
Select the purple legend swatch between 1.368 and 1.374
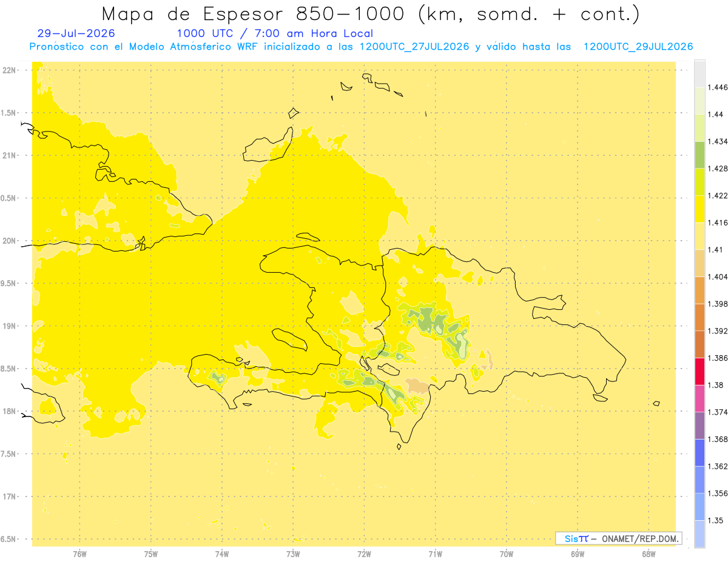[699, 426]
